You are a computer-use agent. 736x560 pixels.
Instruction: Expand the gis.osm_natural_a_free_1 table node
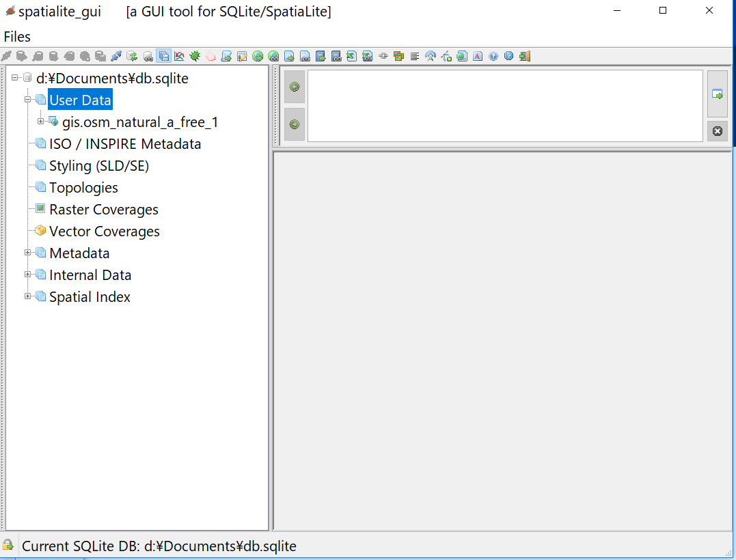[41, 121]
